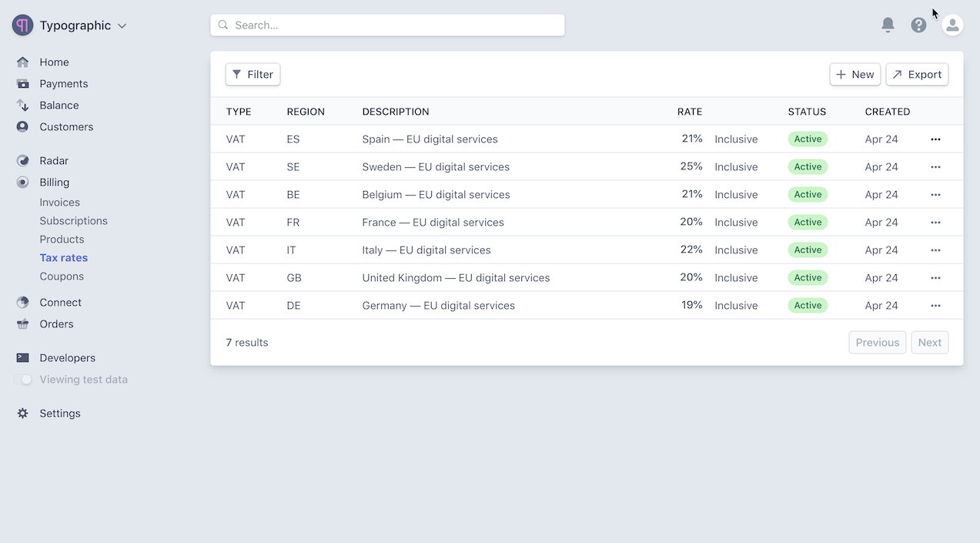Image resolution: width=980 pixels, height=543 pixels.
Task: Open the help question mark icon
Action: 918,25
